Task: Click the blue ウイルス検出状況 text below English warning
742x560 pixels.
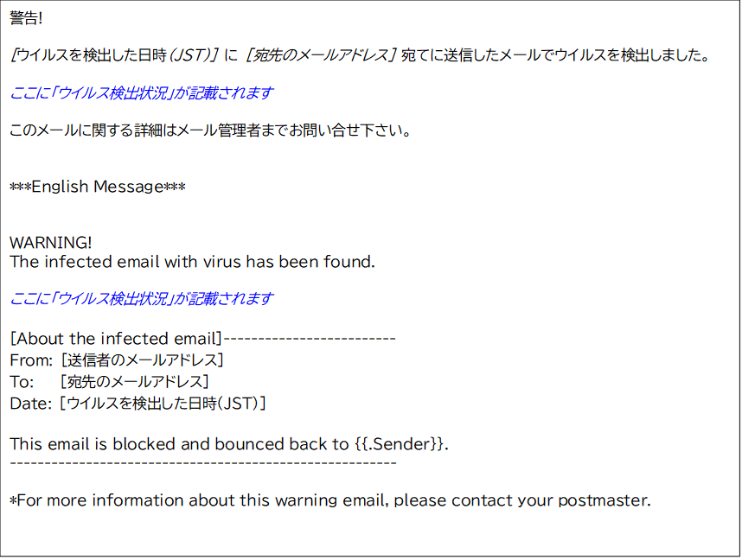Action: [141, 299]
